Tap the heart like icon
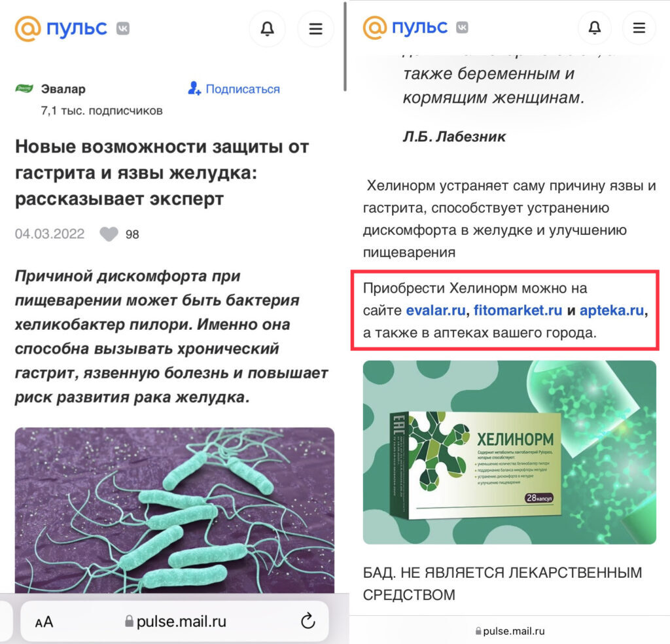 [109, 234]
